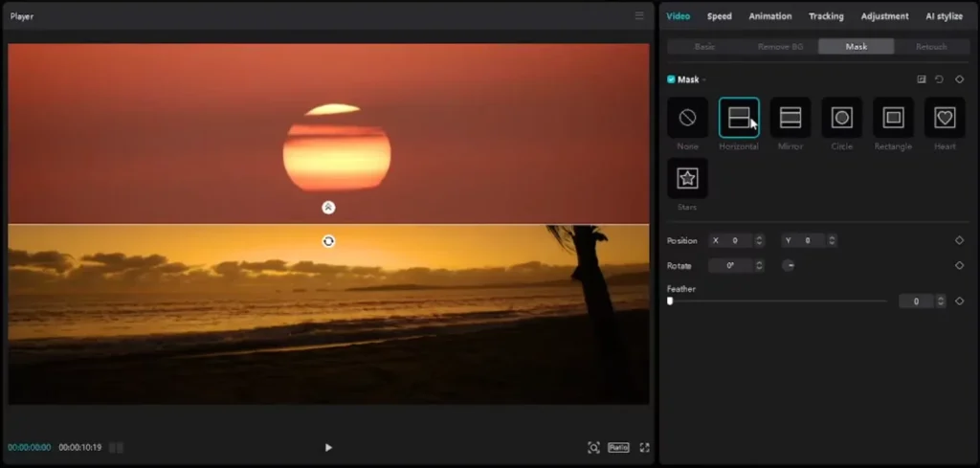980x468 pixels.
Task: Select the Stars mask
Action: coord(687,178)
